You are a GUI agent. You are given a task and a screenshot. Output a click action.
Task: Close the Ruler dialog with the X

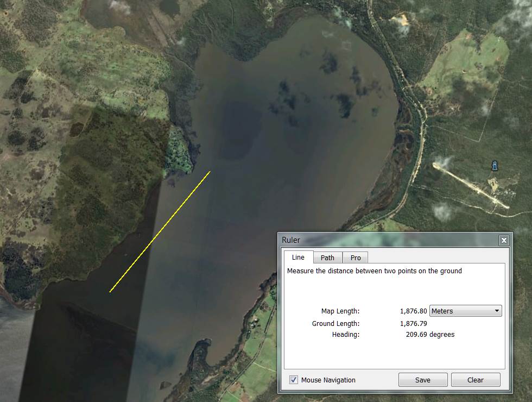click(504, 240)
